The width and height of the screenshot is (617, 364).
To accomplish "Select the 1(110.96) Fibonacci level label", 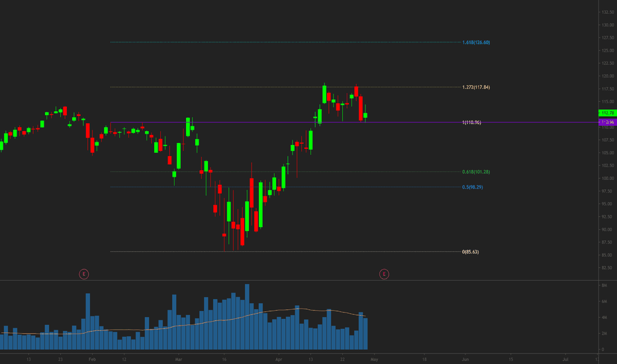I will point(471,122).
